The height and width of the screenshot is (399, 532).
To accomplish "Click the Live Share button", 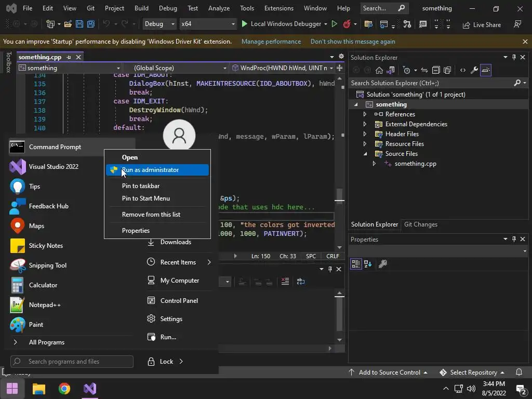I will 482,25.
